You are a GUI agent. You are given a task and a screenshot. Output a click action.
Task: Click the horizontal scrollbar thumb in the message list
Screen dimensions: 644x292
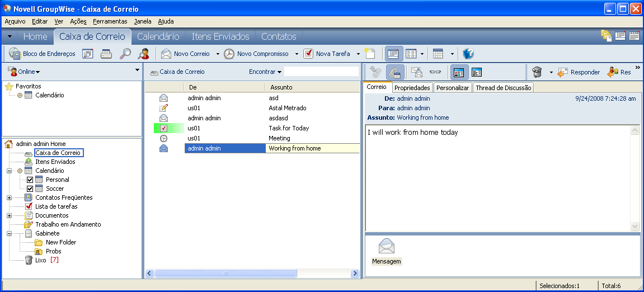pos(225,273)
